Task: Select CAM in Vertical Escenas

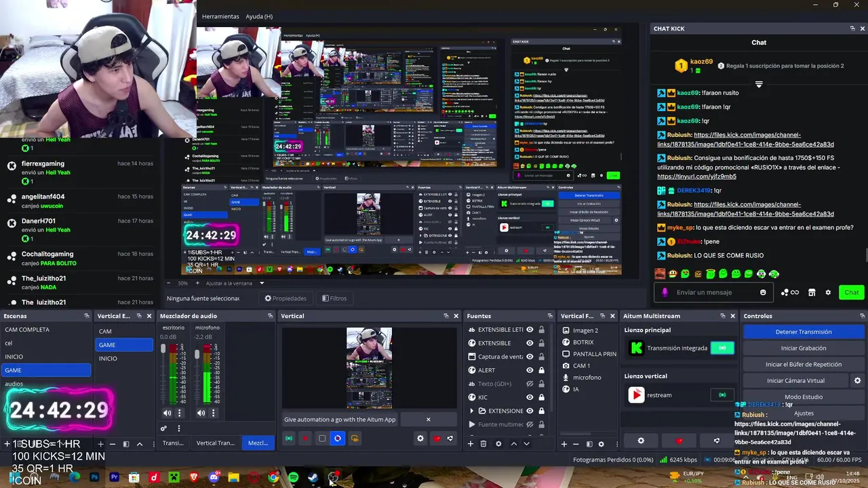Action: pyautogui.click(x=124, y=331)
